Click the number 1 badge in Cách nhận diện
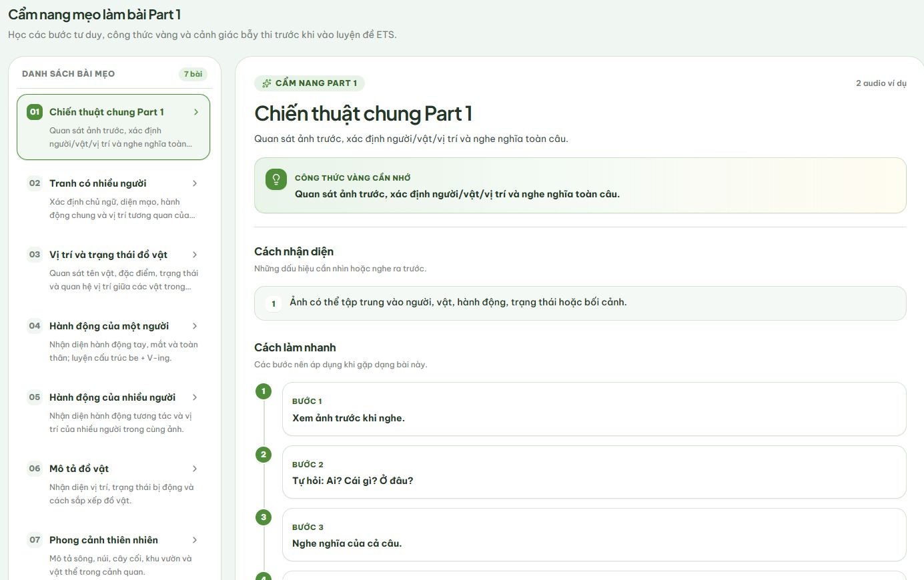 point(274,304)
